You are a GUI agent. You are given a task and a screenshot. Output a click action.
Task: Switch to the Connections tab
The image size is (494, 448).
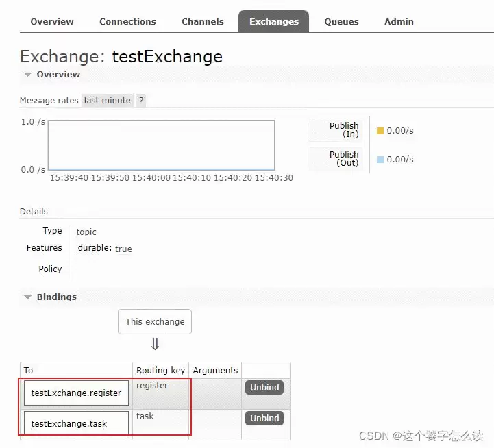point(127,21)
